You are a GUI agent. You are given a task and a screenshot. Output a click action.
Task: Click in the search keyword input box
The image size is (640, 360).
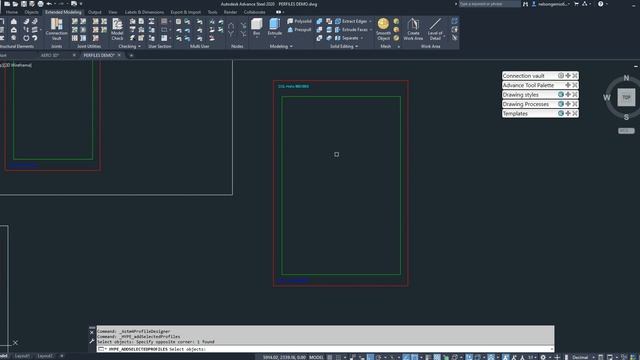click(x=490, y=4)
